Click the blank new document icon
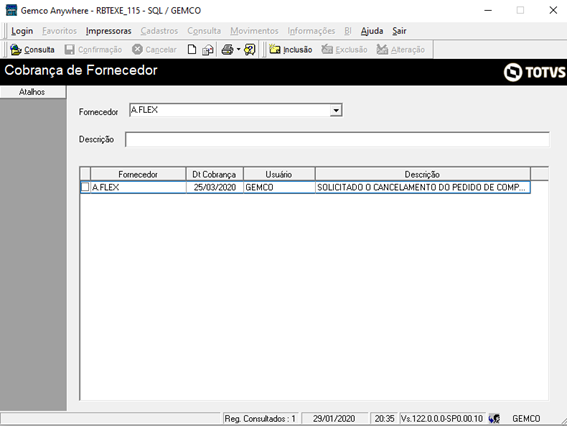567x426 pixels. [x=192, y=50]
